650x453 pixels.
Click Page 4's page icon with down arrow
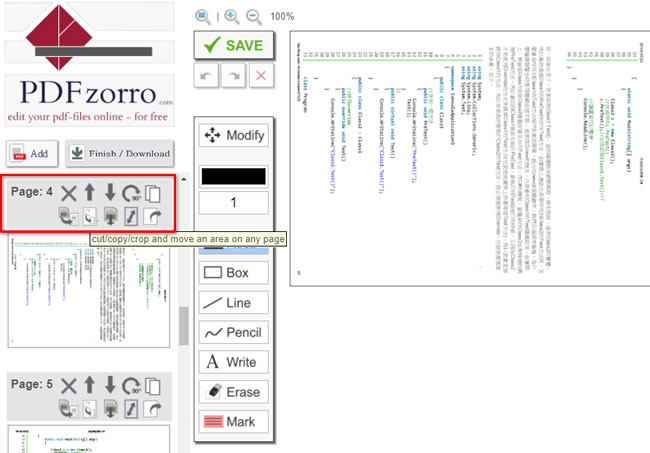(x=110, y=216)
